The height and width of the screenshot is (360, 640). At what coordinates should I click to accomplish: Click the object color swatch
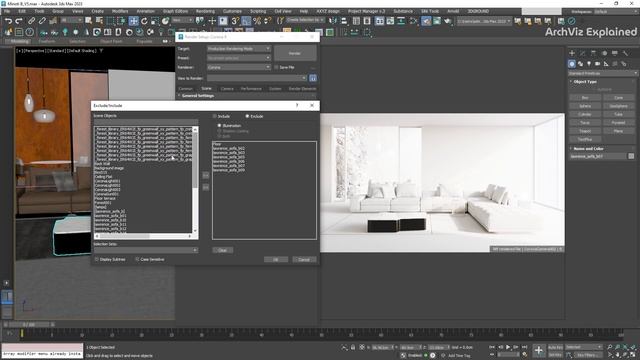pyautogui.click(x=631, y=156)
